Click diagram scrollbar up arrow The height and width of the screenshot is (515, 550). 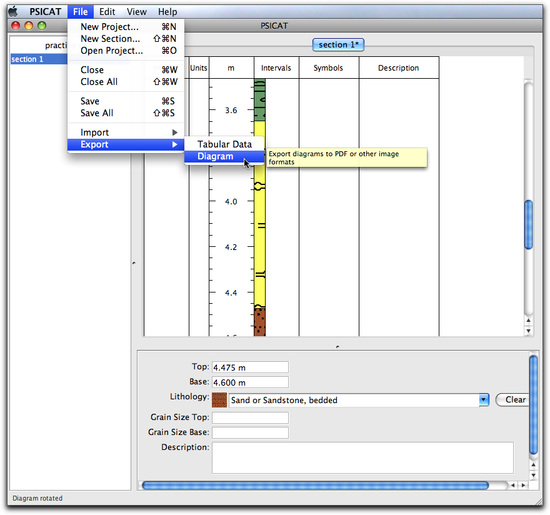(x=528, y=320)
